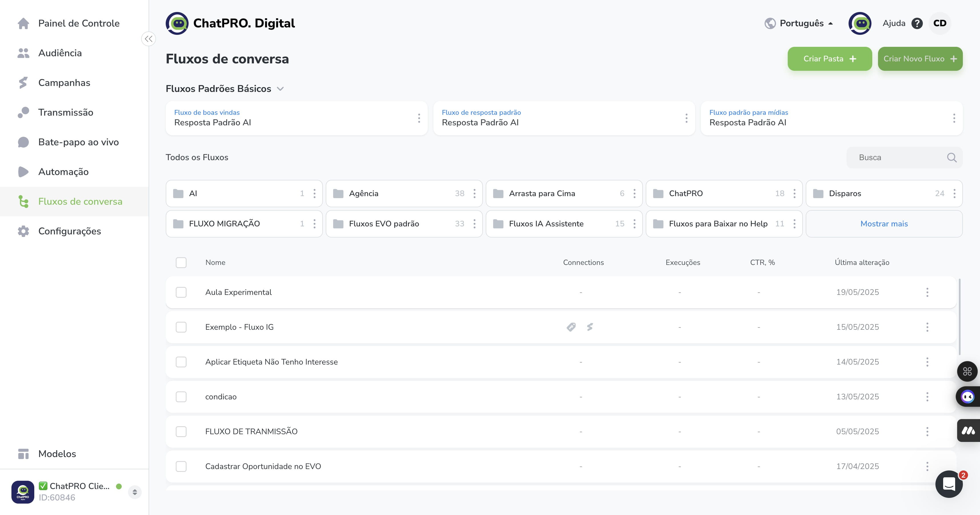Go to Audiência in sidebar
Screen dimensions: 980x515
(x=74, y=53)
